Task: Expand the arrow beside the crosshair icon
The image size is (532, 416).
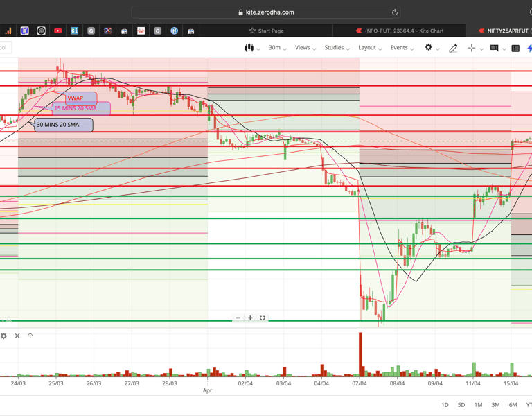Action: click(481, 49)
